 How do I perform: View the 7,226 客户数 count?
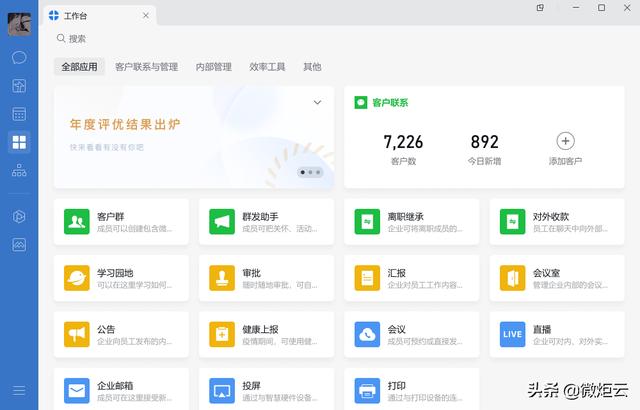point(403,149)
